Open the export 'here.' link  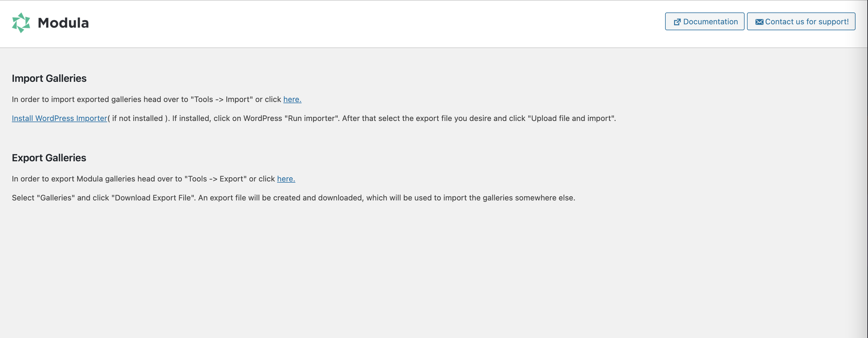[x=286, y=178]
